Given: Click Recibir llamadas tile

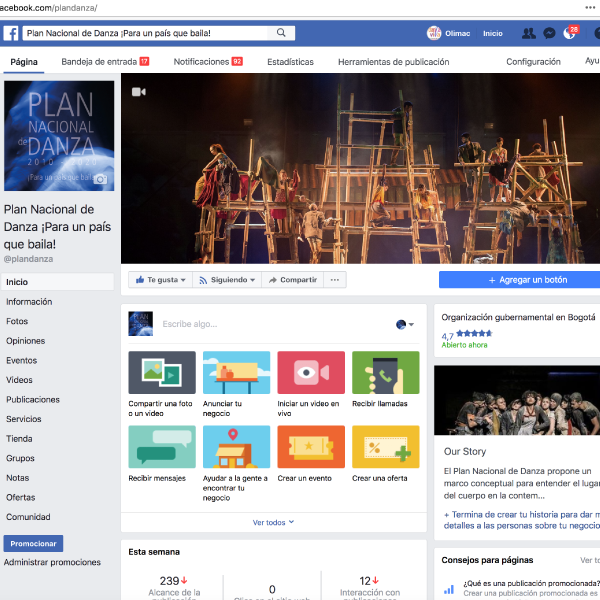Looking at the screenshot, I should point(385,380).
